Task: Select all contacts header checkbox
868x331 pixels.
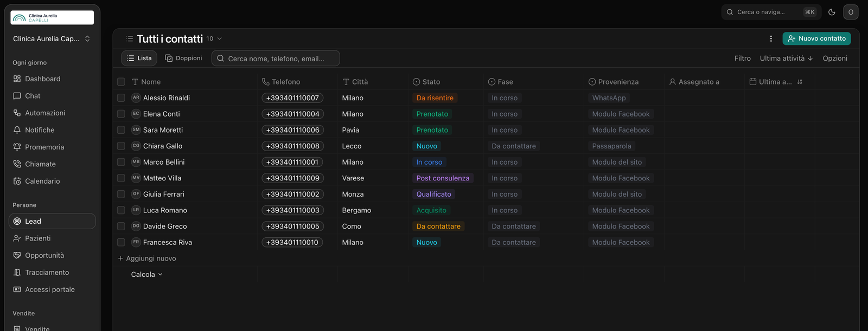Action: point(121,82)
